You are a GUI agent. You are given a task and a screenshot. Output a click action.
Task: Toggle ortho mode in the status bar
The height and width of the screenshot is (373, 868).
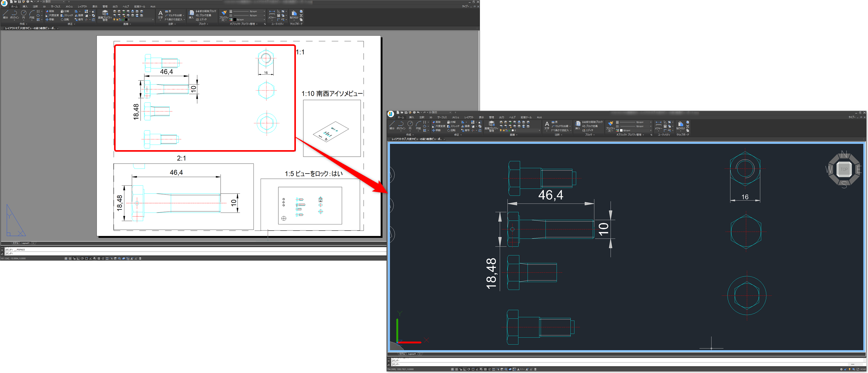click(78, 258)
